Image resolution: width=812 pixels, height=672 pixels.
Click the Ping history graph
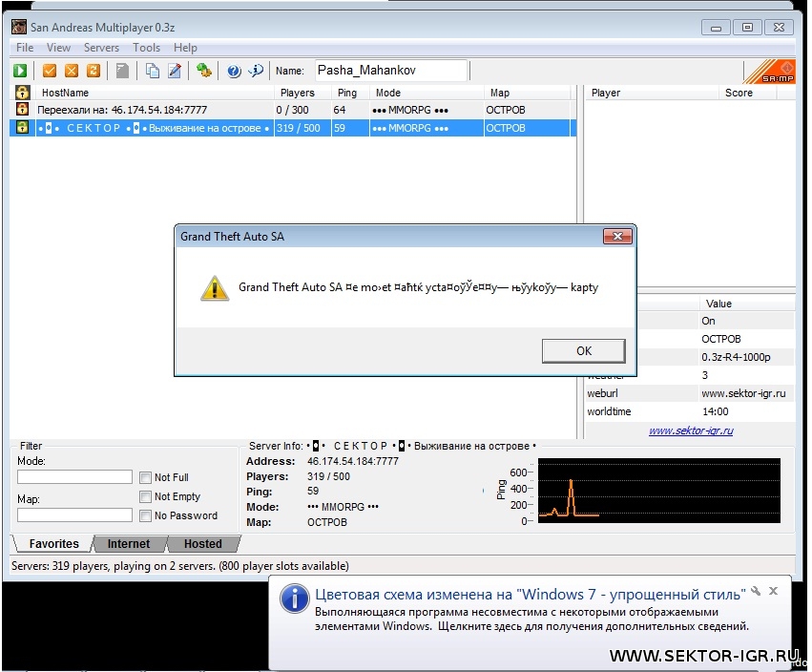[x=658, y=490]
